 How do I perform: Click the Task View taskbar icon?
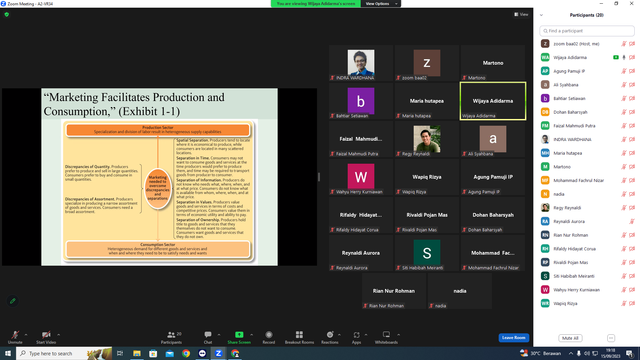coord(120,353)
